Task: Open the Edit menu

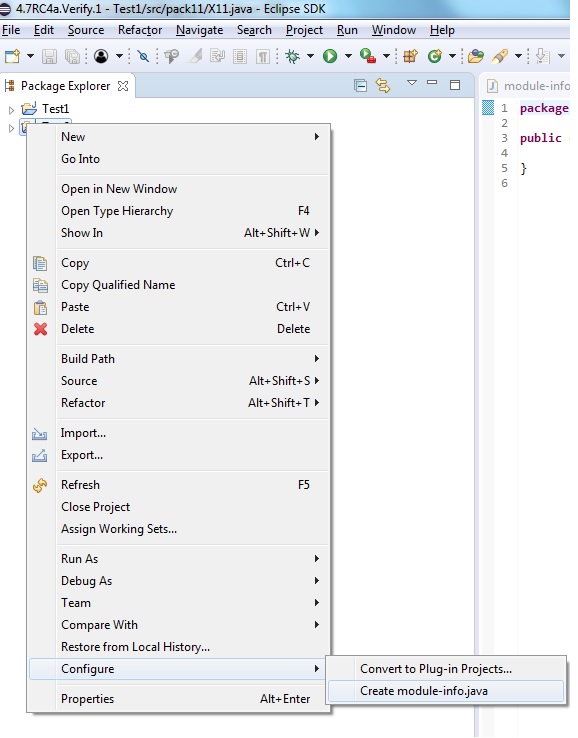Action: 44,30
